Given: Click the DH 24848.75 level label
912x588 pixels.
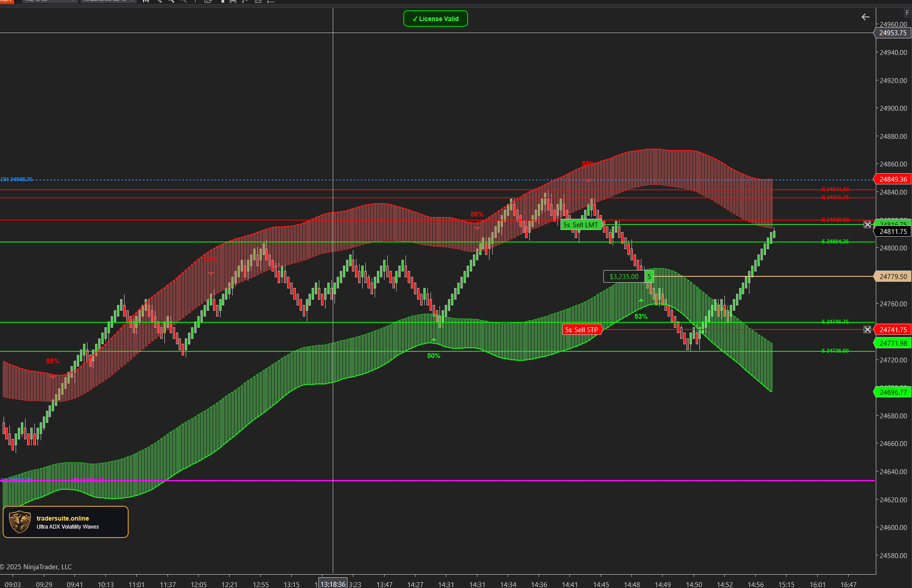Looking at the screenshot, I should click(x=17, y=179).
